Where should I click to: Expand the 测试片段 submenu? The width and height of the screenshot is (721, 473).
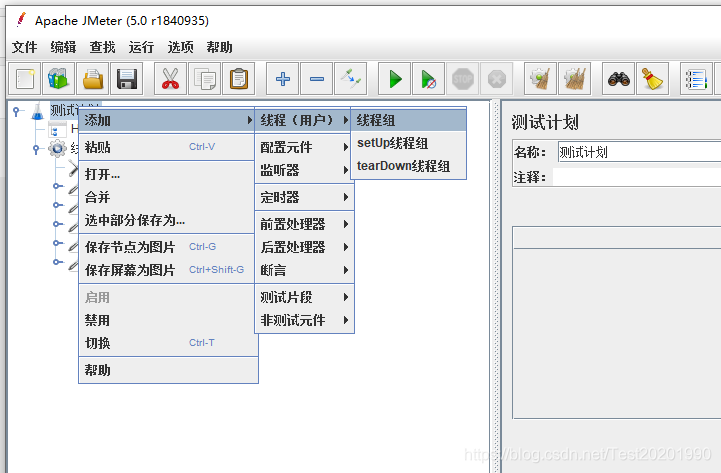[303, 297]
